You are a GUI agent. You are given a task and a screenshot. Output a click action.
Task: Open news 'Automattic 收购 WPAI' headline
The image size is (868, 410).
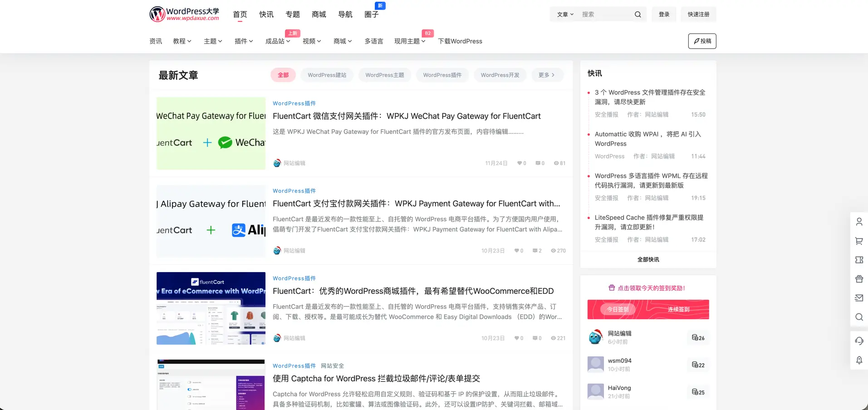point(648,139)
